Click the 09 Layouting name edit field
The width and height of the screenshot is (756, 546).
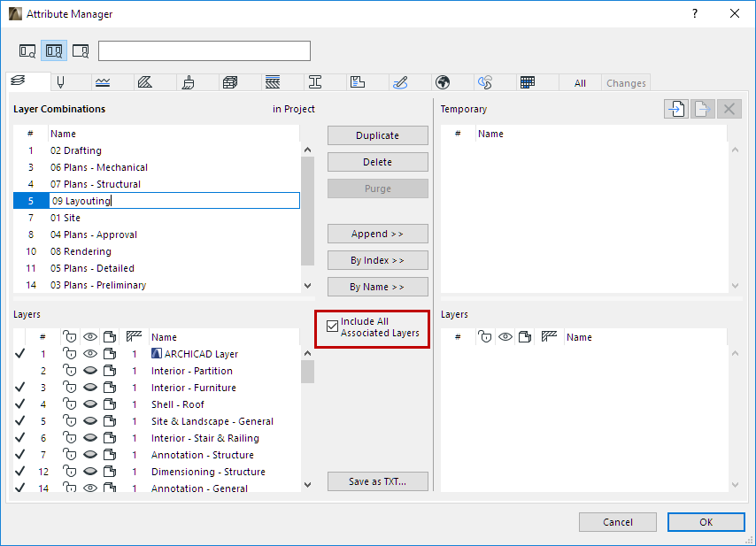point(174,201)
